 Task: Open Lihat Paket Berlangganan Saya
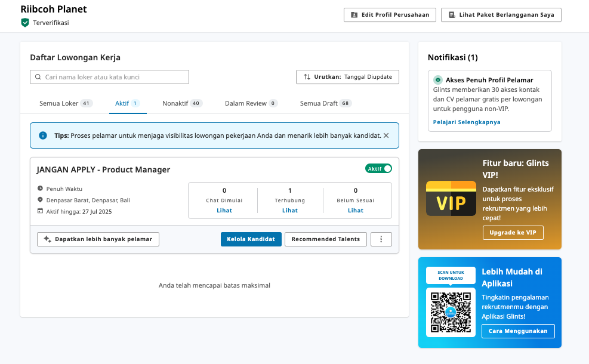click(x=501, y=15)
